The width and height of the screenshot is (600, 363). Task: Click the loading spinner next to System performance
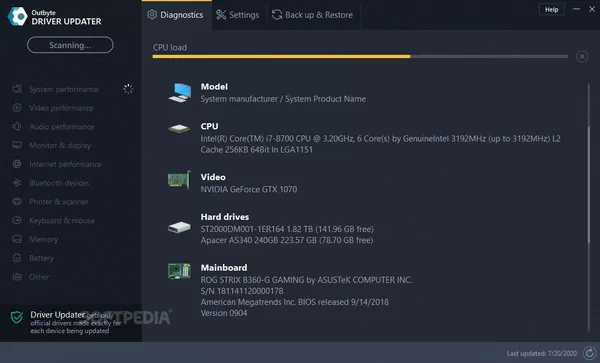click(128, 89)
